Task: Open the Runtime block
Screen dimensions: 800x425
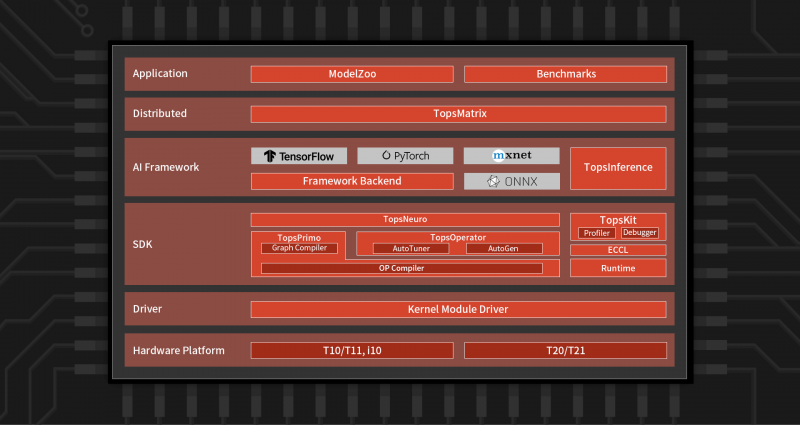Action: pos(618,268)
